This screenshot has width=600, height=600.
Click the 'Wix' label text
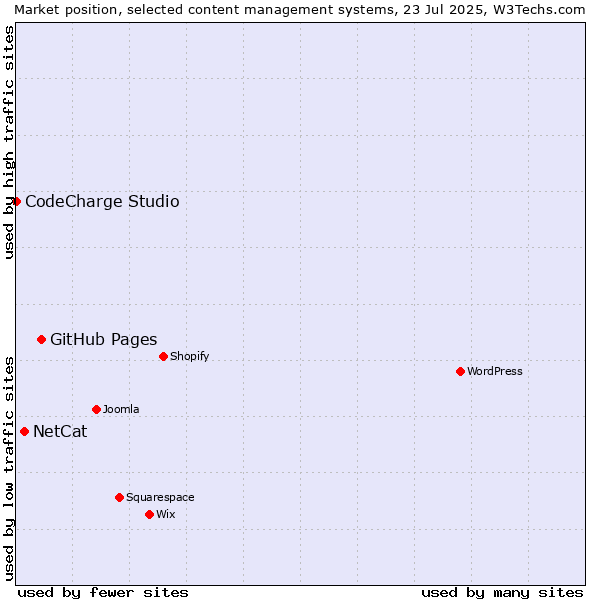[x=166, y=514]
